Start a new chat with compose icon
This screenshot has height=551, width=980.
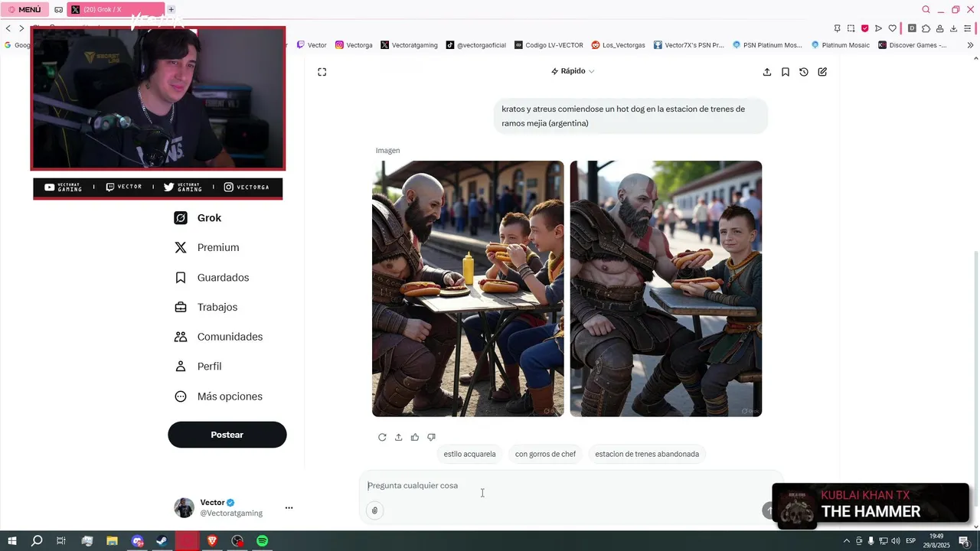(x=822, y=72)
